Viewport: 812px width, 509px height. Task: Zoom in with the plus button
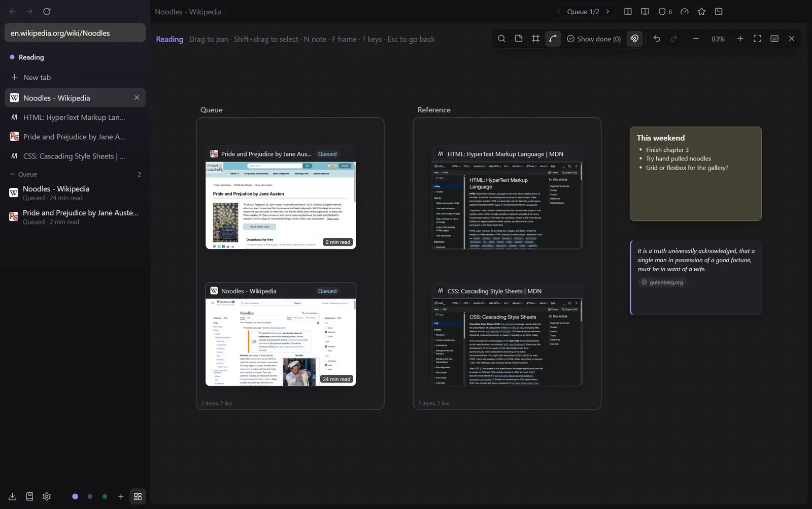(x=740, y=39)
